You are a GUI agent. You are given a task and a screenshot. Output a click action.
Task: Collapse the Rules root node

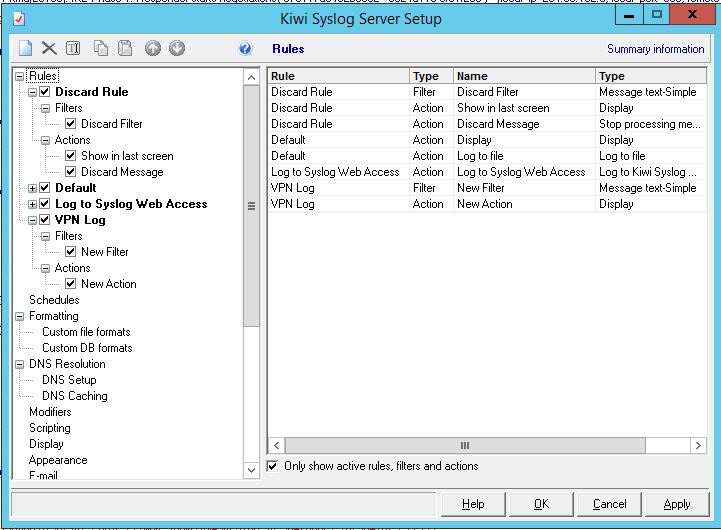pos(19,76)
